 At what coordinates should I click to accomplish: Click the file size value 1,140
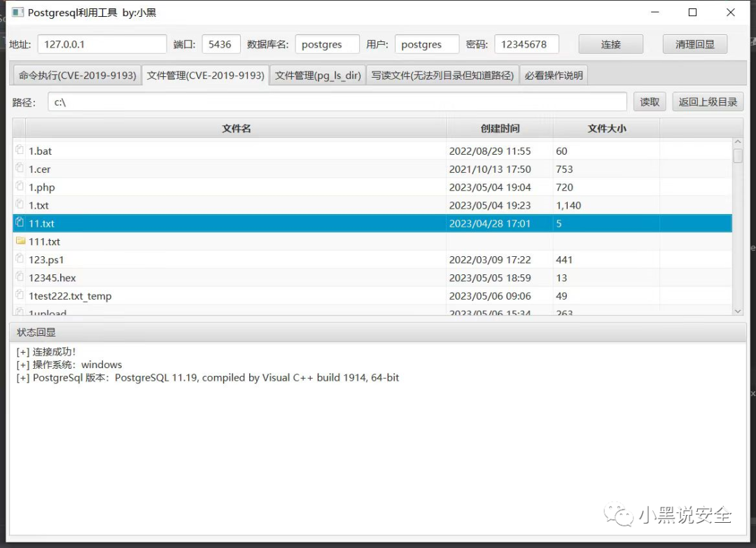pyautogui.click(x=568, y=205)
